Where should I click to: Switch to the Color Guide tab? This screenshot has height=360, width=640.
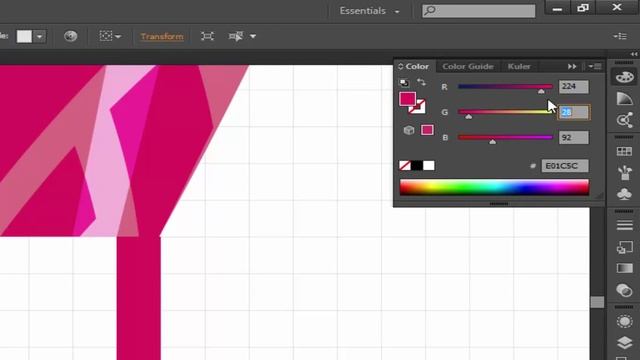(468, 66)
